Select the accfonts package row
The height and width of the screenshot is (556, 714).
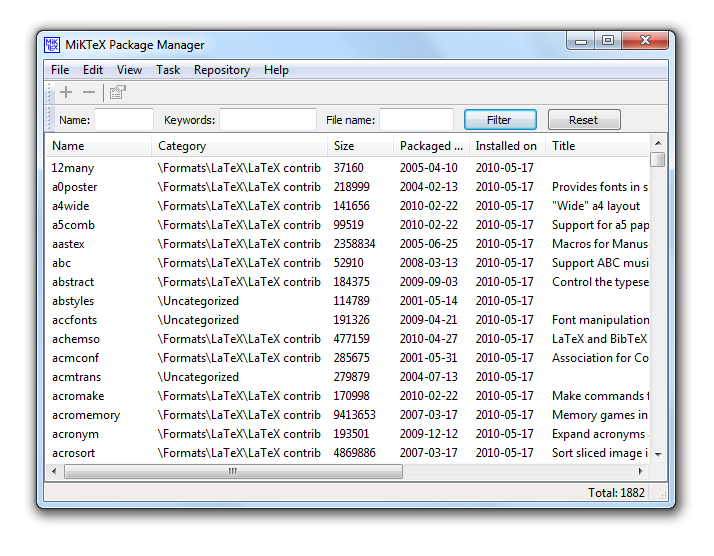347,320
